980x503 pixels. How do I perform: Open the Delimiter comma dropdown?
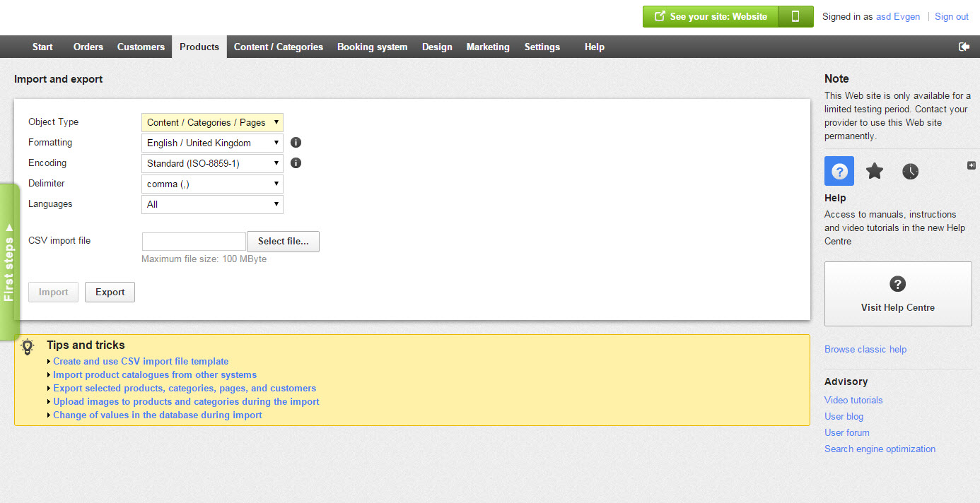click(x=212, y=184)
